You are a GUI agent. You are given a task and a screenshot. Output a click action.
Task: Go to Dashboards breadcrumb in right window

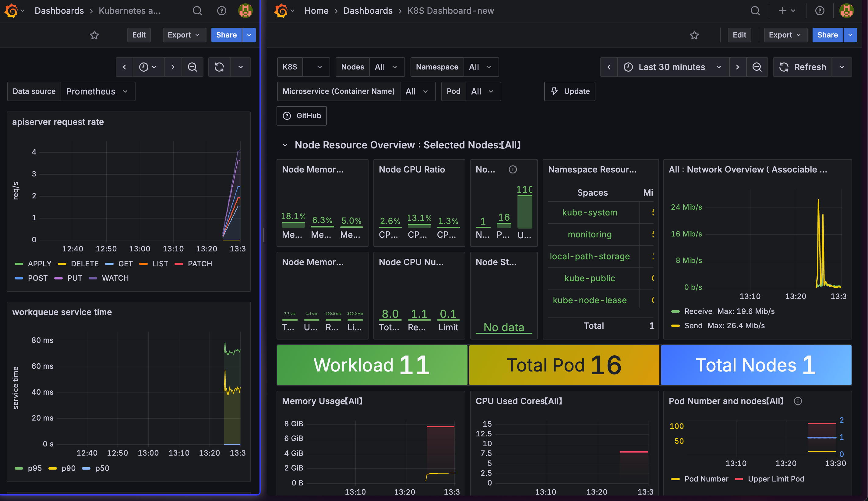368,11
